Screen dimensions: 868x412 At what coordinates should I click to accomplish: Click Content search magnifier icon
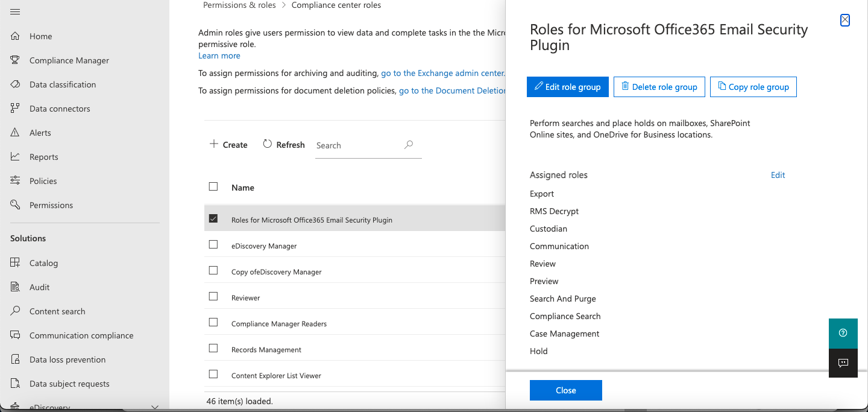tap(16, 311)
